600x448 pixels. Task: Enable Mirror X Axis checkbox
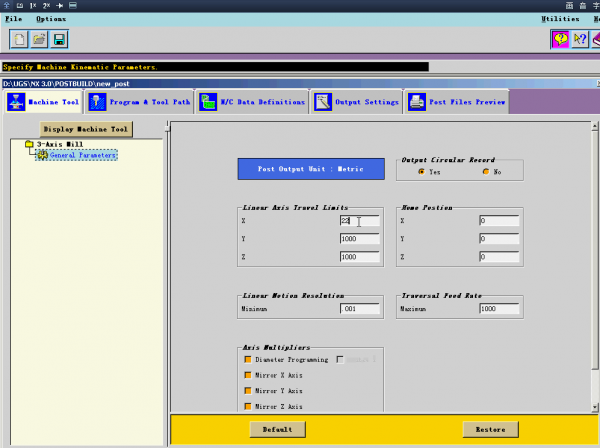pos(248,375)
